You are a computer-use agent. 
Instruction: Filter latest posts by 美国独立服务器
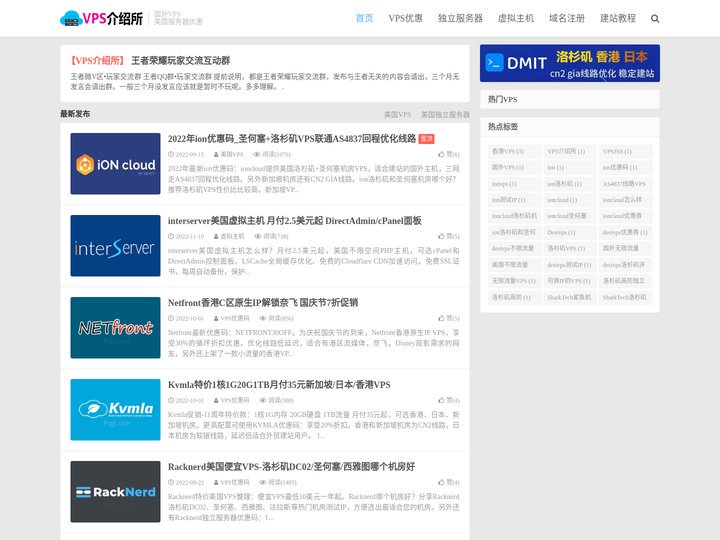tap(445, 114)
